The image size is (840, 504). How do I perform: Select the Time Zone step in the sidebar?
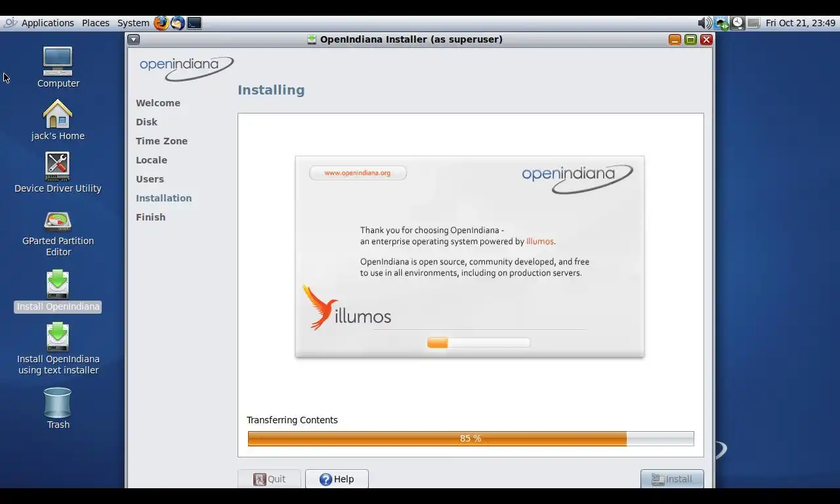161,141
